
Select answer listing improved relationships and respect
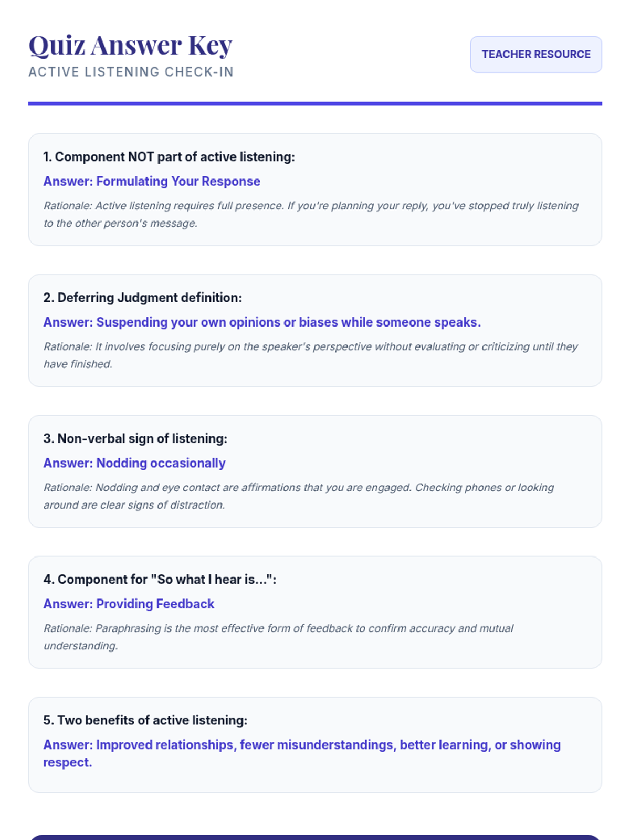(x=302, y=753)
